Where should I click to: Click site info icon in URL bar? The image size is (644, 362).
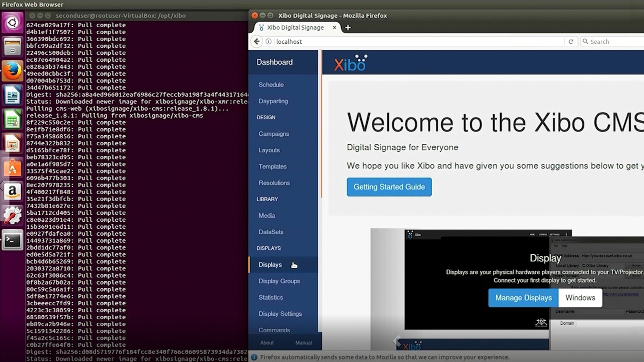click(x=269, y=42)
